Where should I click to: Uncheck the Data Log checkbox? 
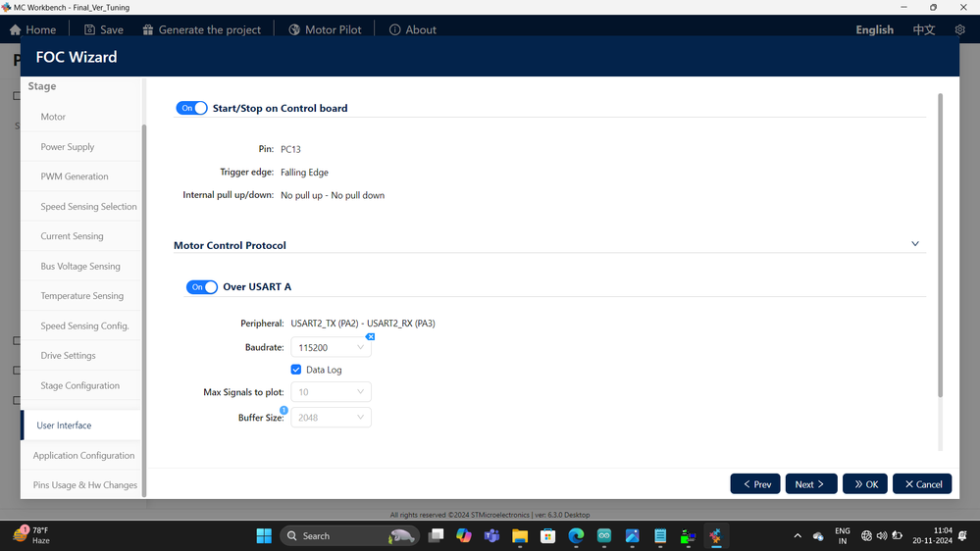296,370
